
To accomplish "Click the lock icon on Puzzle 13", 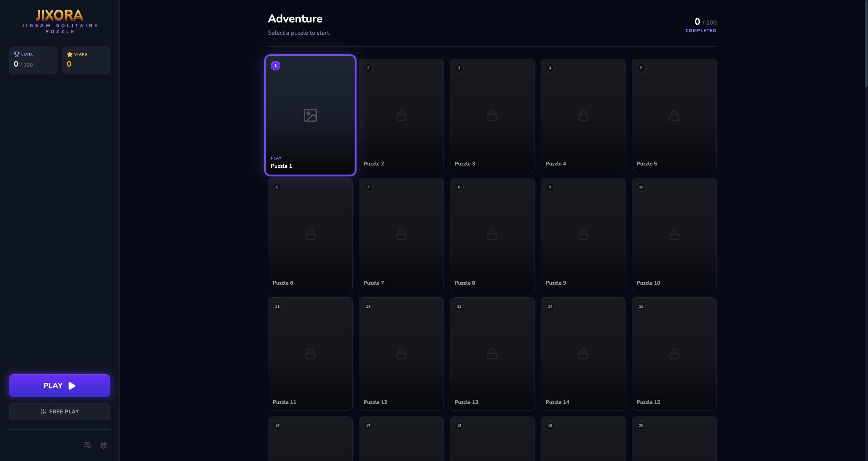I will click(x=492, y=354).
